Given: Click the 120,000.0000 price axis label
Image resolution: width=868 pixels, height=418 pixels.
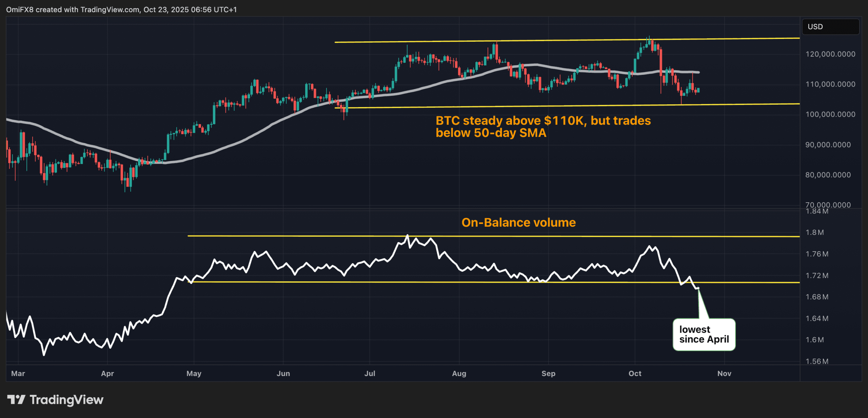Looking at the screenshot, I should (830, 54).
